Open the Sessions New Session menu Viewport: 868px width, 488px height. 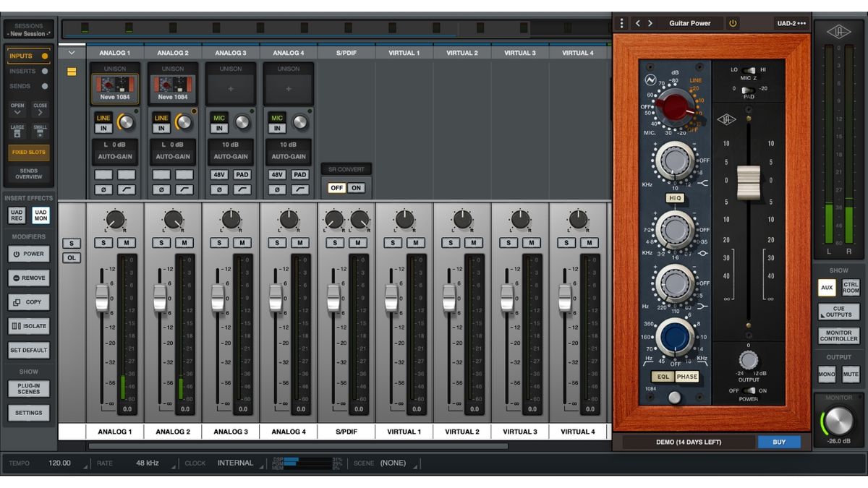29,30
